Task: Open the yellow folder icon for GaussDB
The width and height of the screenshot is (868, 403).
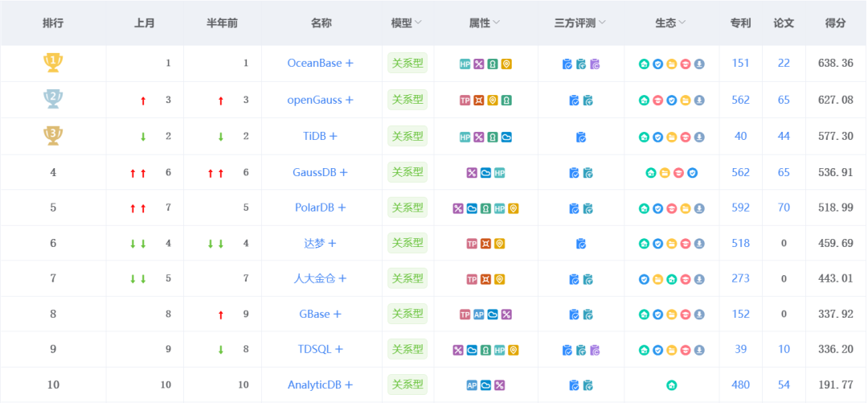Action: click(x=665, y=173)
